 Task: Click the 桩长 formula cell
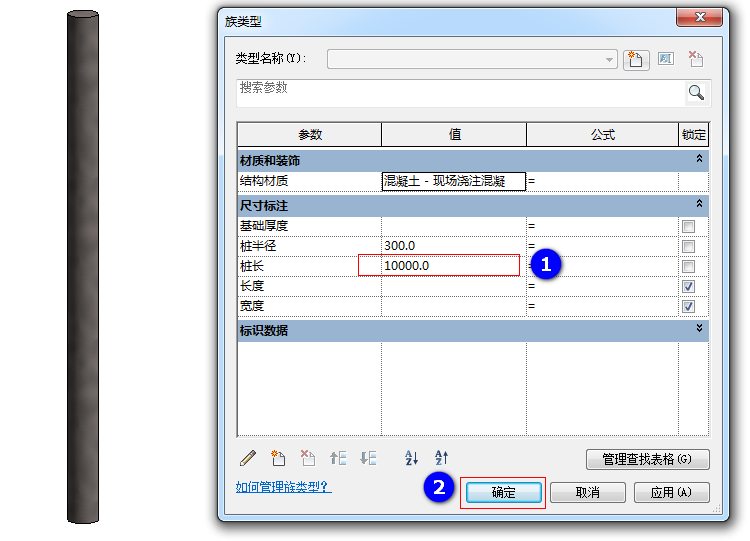coord(603,266)
